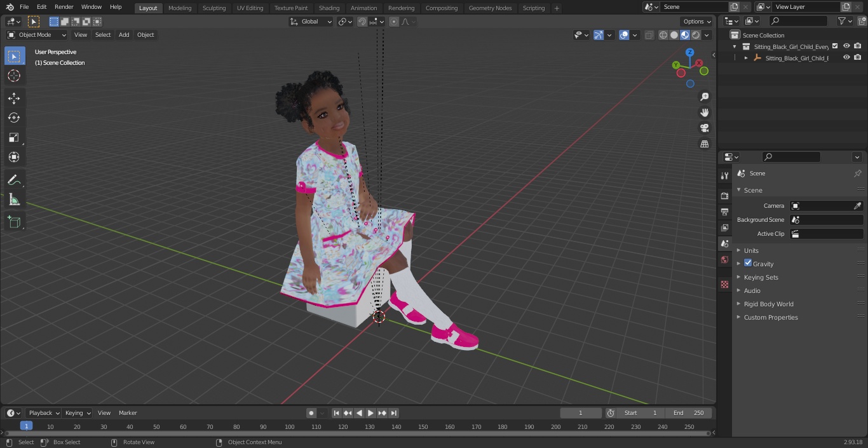Open the Render properties tab
The width and height of the screenshot is (868, 448).
pyautogui.click(x=724, y=196)
